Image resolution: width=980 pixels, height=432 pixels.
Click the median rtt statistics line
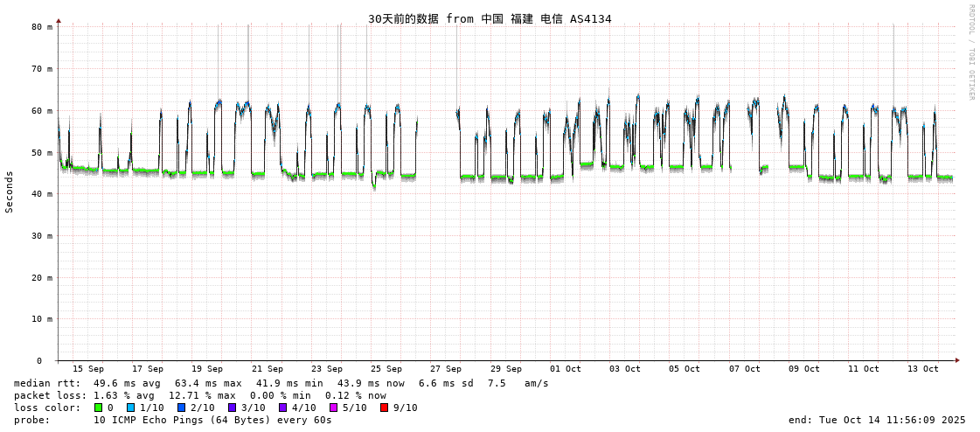pyautogui.click(x=281, y=383)
